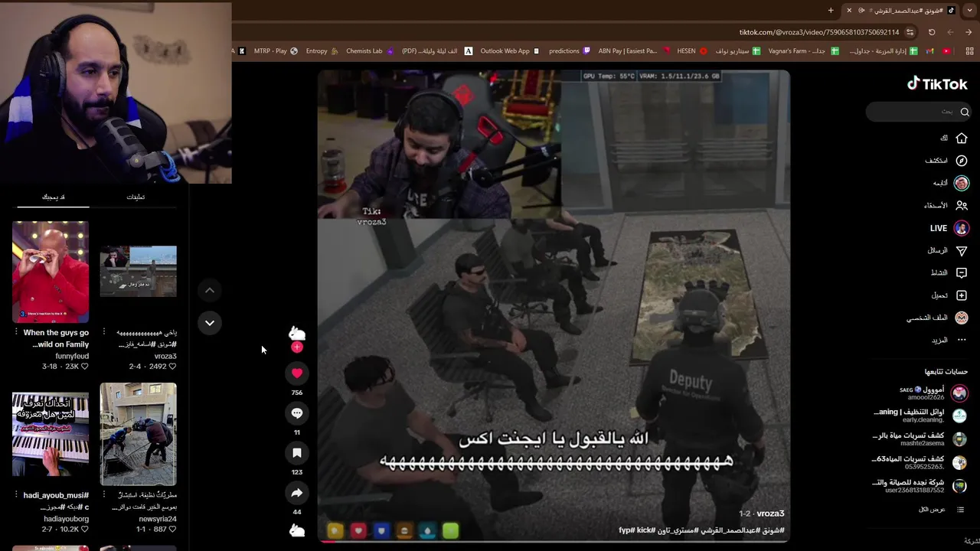Follow the creator with red plus
The height and width of the screenshot is (551, 980).
pyautogui.click(x=297, y=347)
